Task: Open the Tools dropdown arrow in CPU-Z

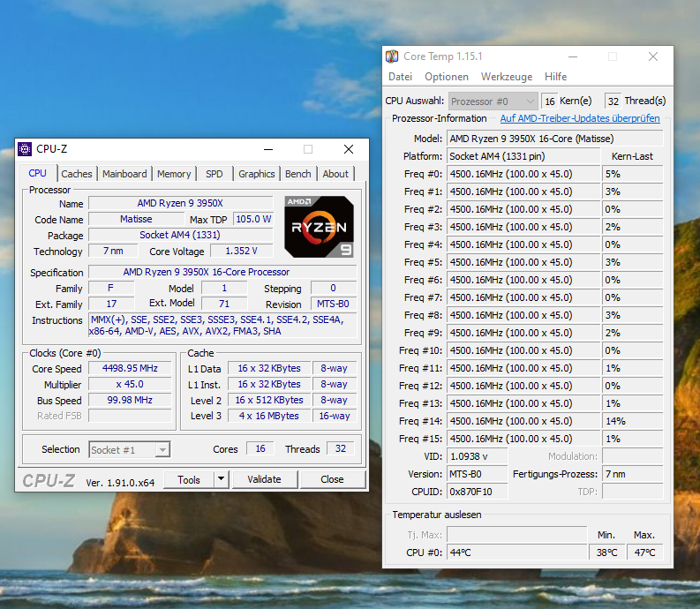Action: click(221, 479)
